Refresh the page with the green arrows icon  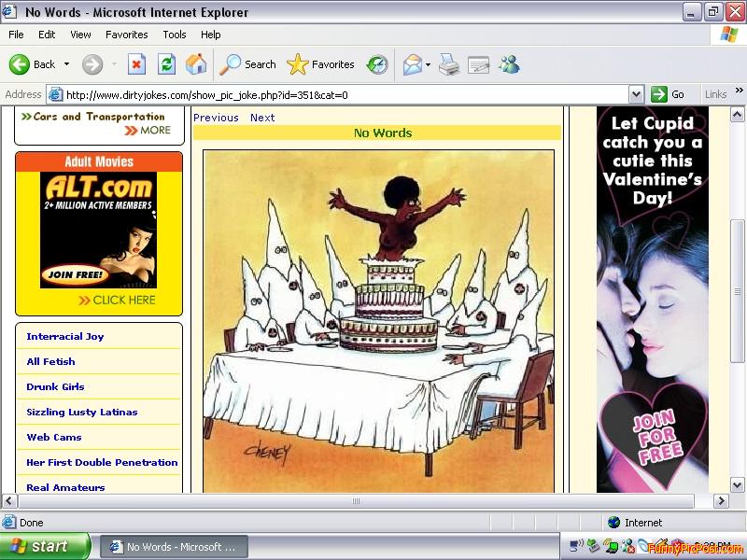coord(167,64)
